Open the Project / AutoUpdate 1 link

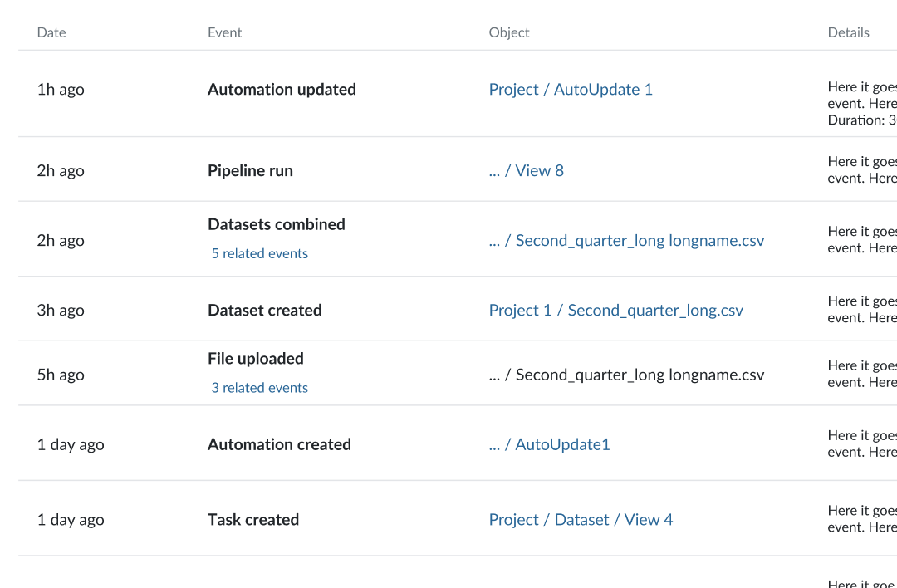coord(571,90)
